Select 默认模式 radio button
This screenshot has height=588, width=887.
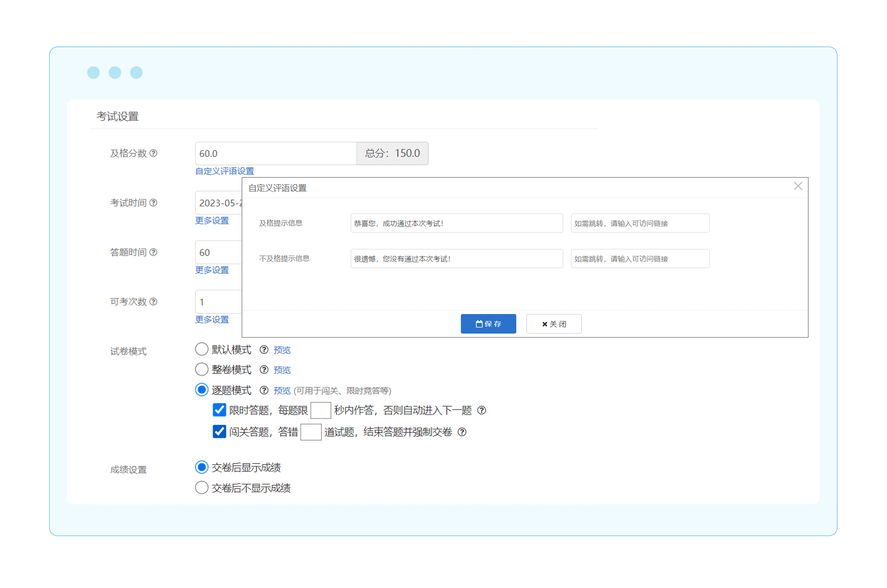[x=202, y=349]
